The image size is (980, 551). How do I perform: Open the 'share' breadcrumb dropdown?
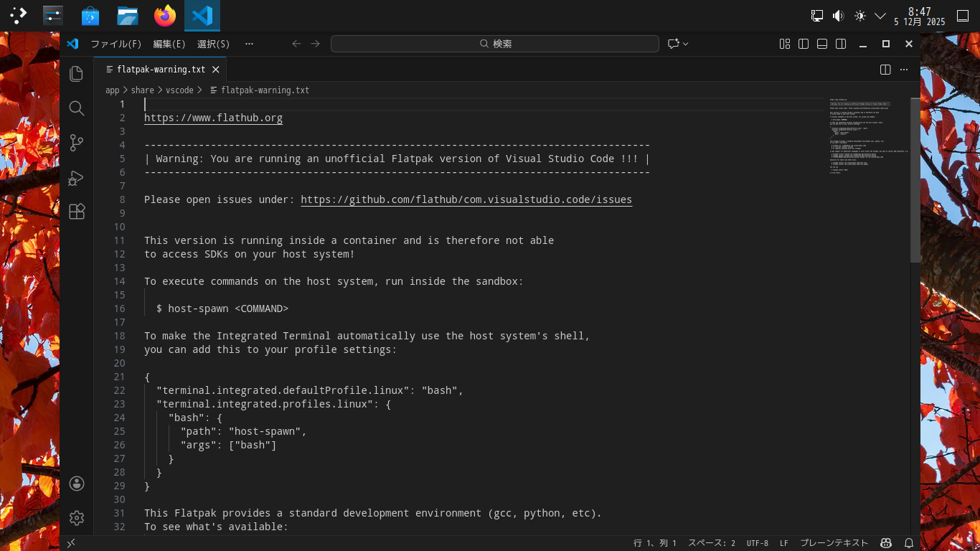point(143,90)
